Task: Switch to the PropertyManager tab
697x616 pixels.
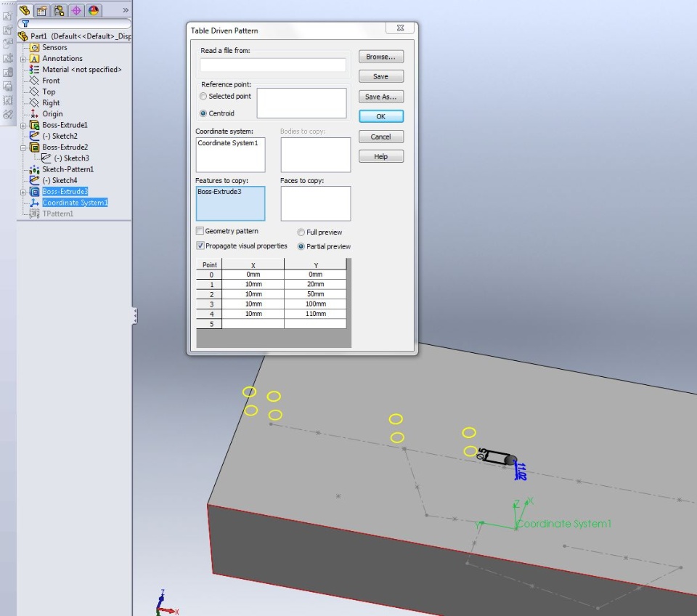Action: click(42, 10)
